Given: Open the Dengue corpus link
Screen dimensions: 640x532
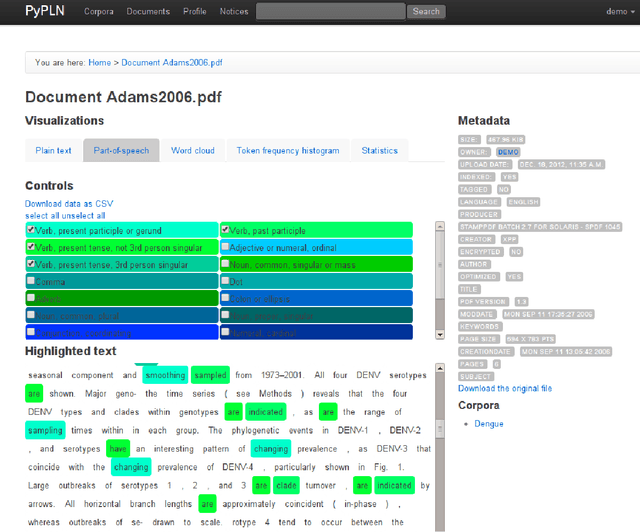Looking at the screenshot, I should click(x=488, y=424).
